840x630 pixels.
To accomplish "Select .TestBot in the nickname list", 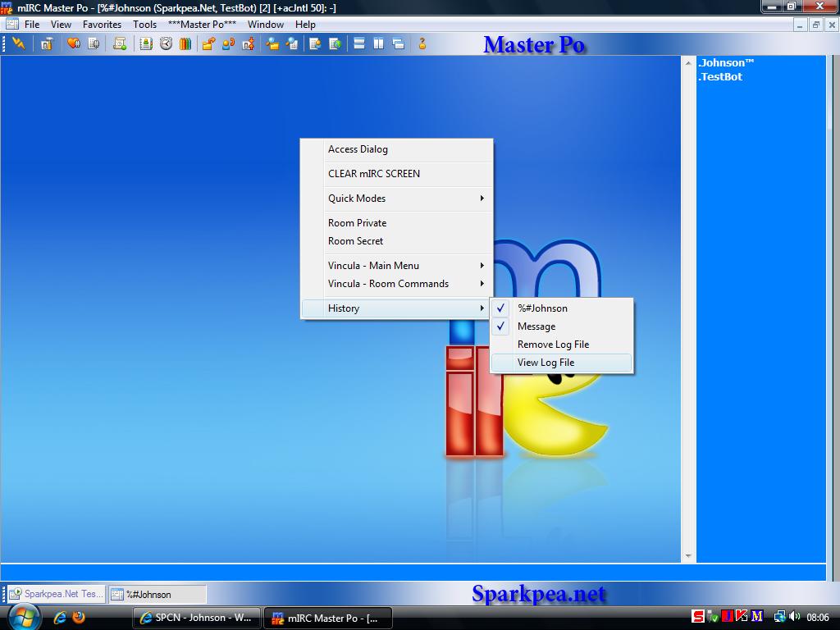I will click(x=720, y=76).
